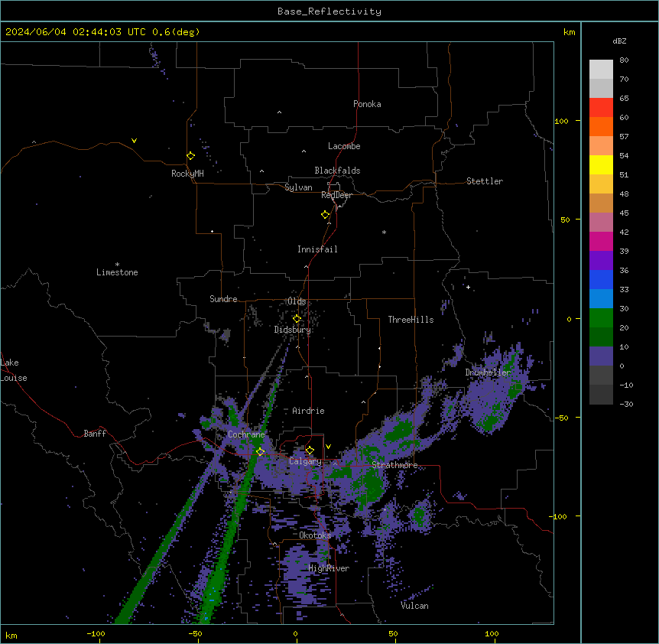
Task: Pick the violet swatch between 39 and 36
Action: pos(601,261)
